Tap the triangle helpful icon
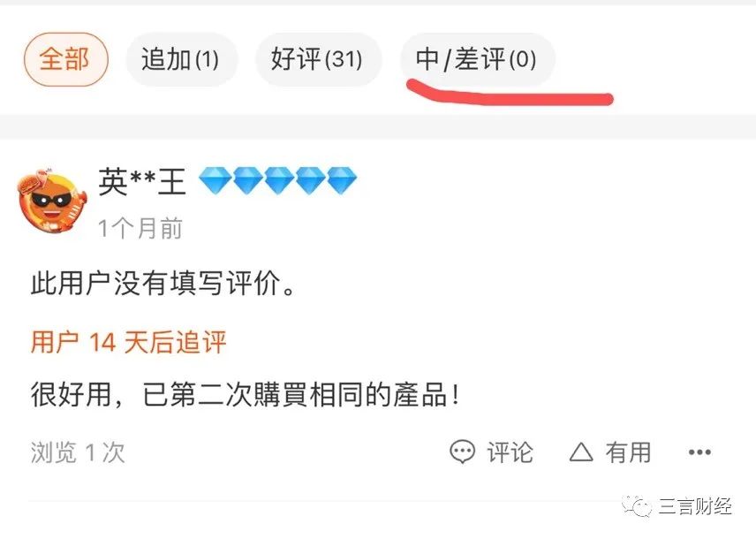 pyautogui.click(x=581, y=452)
